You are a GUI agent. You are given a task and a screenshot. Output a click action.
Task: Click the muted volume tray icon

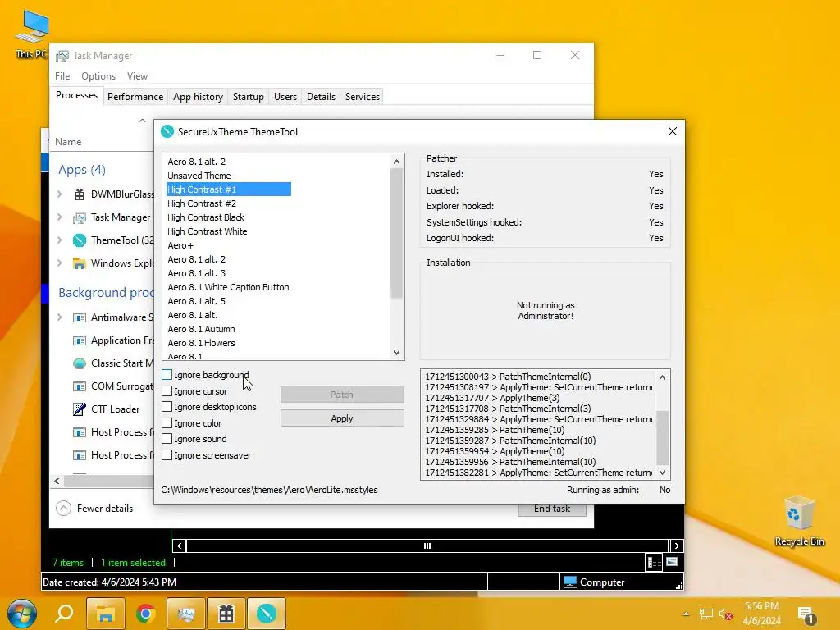click(726, 614)
